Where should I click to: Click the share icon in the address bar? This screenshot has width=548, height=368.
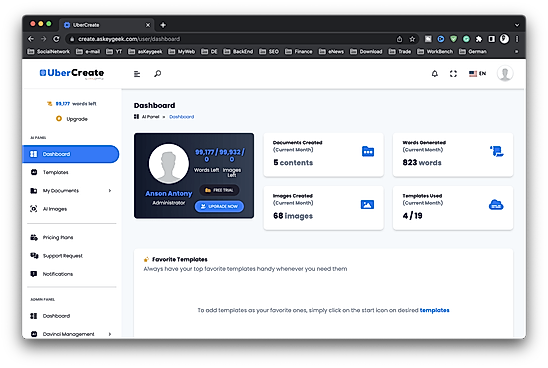[399, 39]
